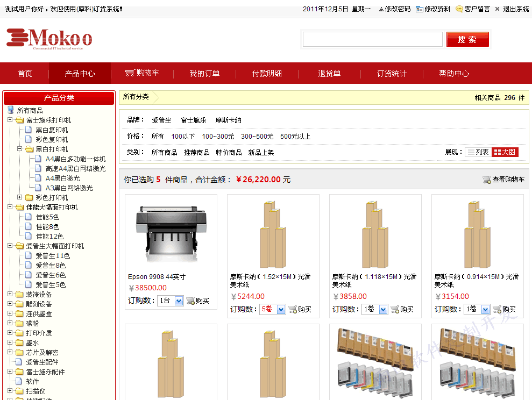Select 黑白复印机 category
This screenshot has width=532, height=400.
[52, 130]
